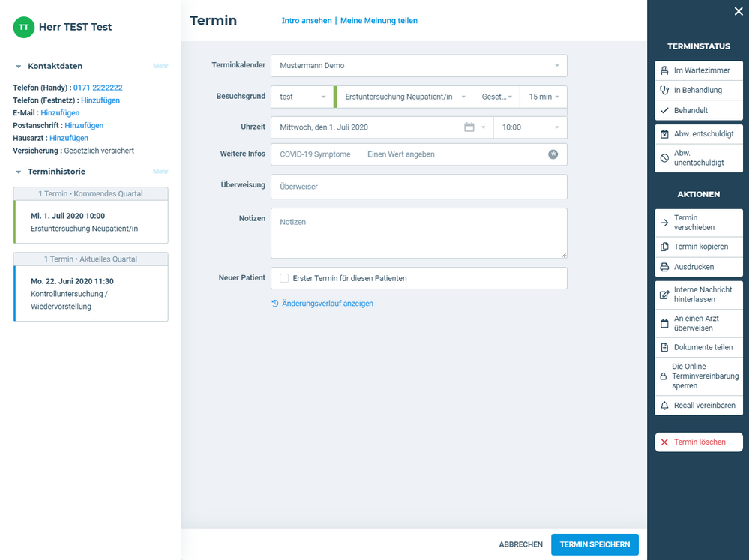Screen dimensions: 749x560
Task: Click the Abw. entschuldigt calendar icon
Action: tap(664, 134)
